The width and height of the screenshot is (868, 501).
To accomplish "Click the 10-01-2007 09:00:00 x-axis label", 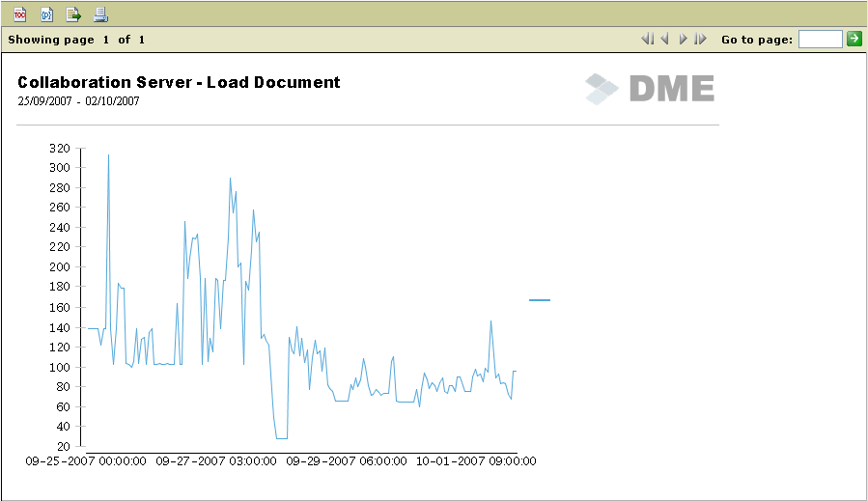I will 476,461.
